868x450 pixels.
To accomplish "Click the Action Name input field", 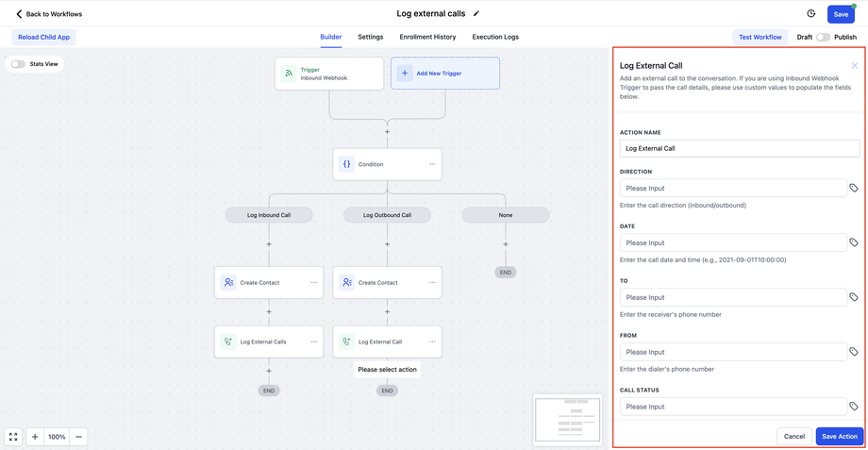I will tap(739, 148).
